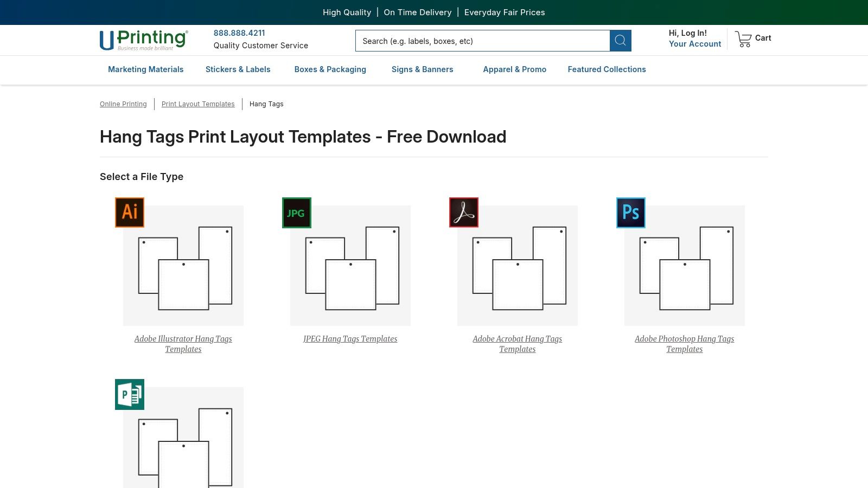
Task: Select the Adobe Acrobat PDF icon
Action: 464,212
